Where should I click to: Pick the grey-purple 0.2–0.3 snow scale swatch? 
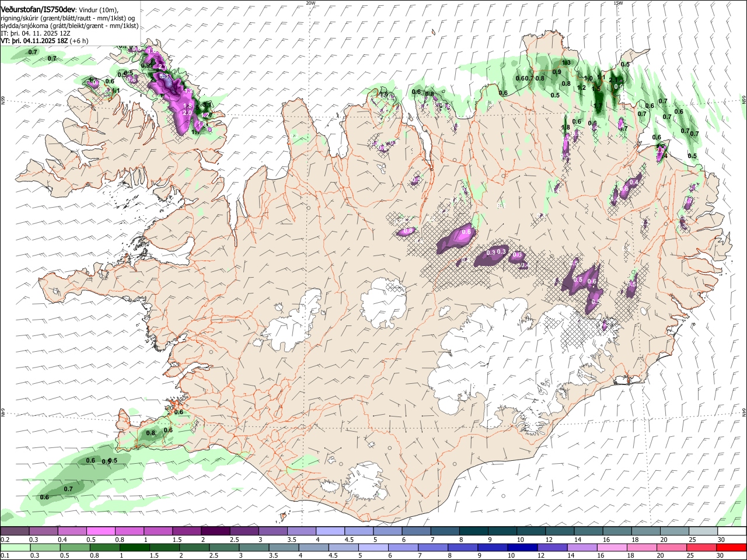click(15, 531)
